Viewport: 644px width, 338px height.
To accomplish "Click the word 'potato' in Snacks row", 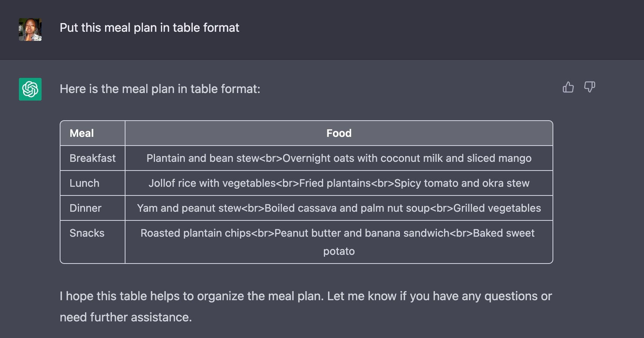I will (339, 251).
